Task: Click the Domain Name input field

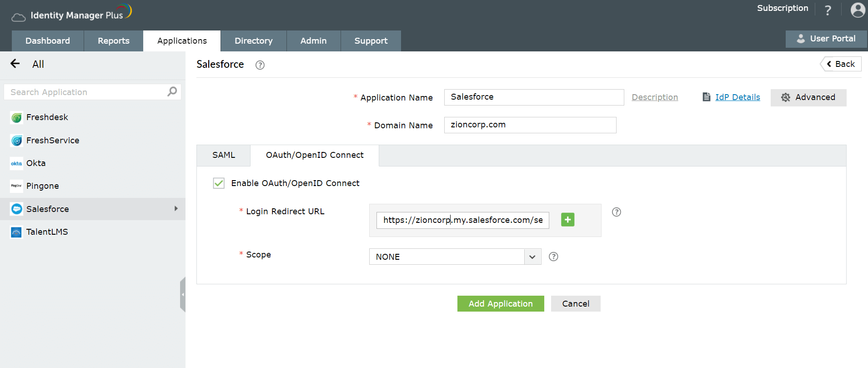Action: pyautogui.click(x=530, y=125)
